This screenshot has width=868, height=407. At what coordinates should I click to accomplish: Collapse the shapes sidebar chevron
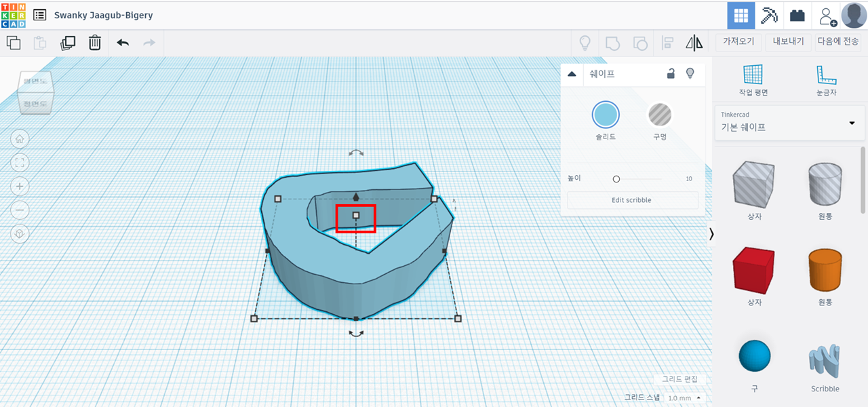point(711,233)
